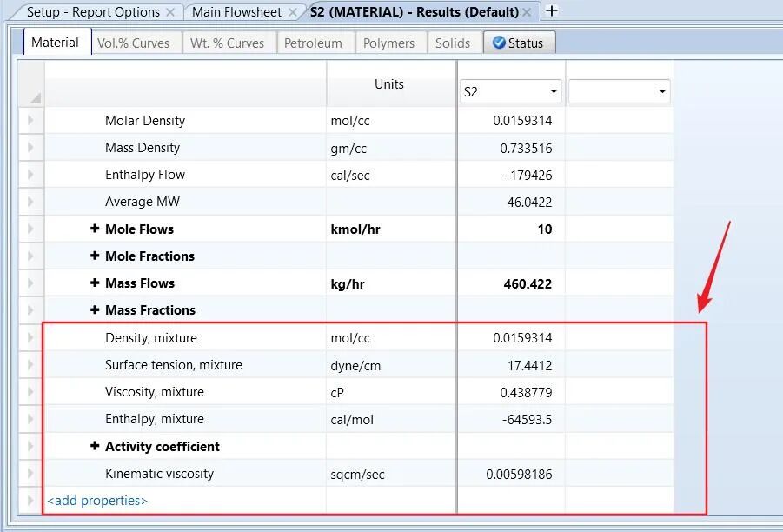The height and width of the screenshot is (532, 783).
Task: Close the S2 (MATERIAL) Results tab
Action: [527, 12]
